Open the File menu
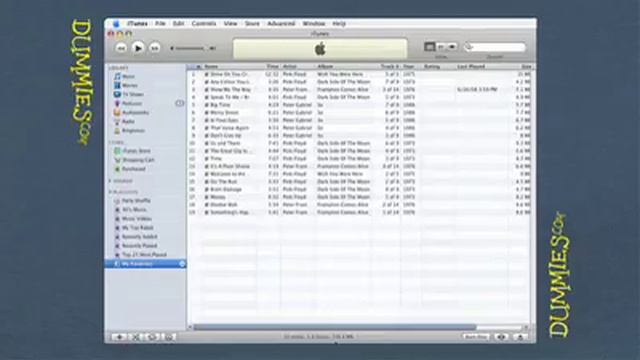 point(160,24)
